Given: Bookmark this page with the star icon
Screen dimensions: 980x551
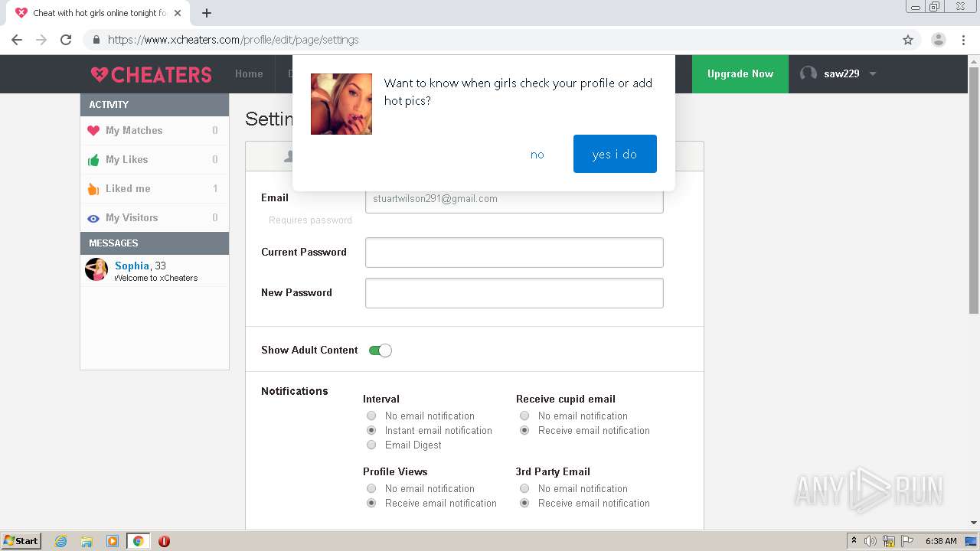Looking at the screenshot, I should (908, 40).
